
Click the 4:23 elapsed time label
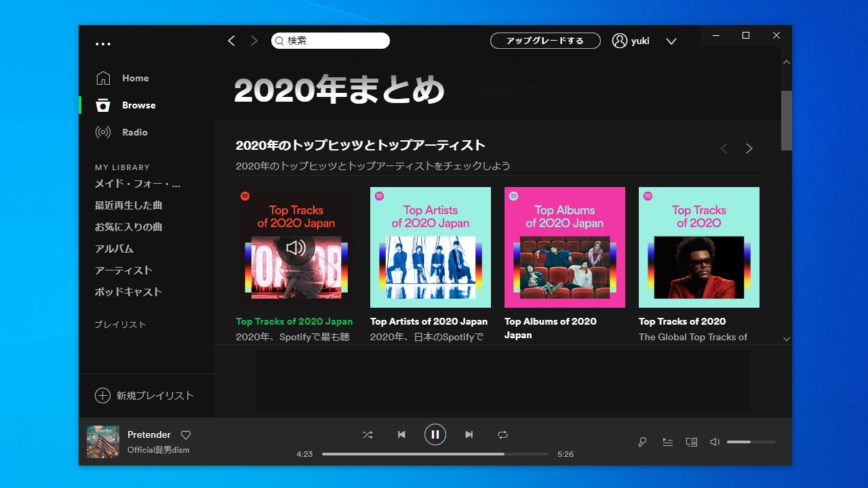point(304,454)
